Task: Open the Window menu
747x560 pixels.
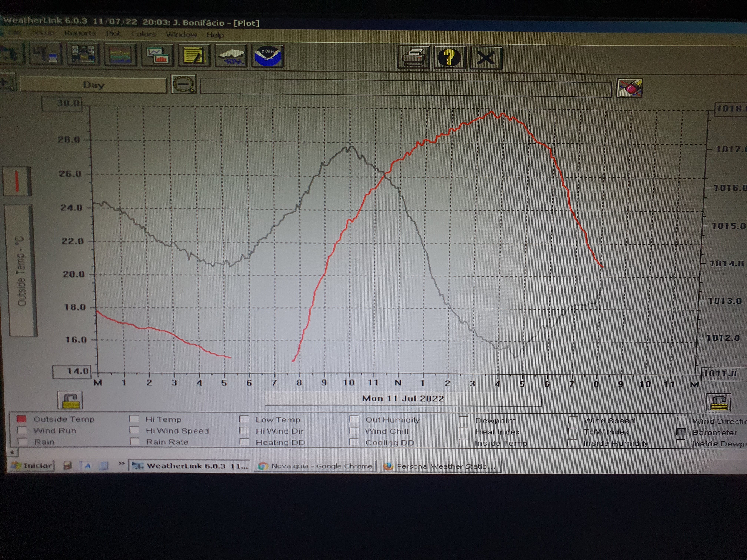Action: [181, 34]
